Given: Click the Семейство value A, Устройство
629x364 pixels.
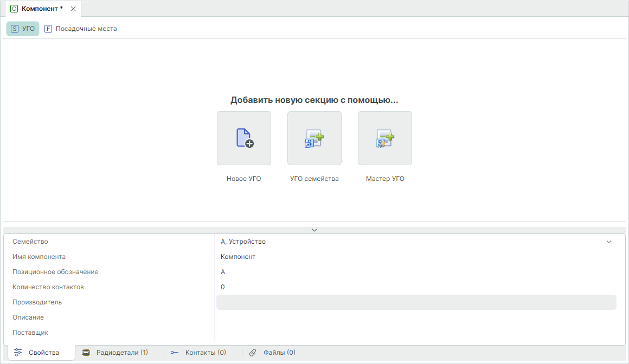Looking at the screenshot, I should point(243,242).
